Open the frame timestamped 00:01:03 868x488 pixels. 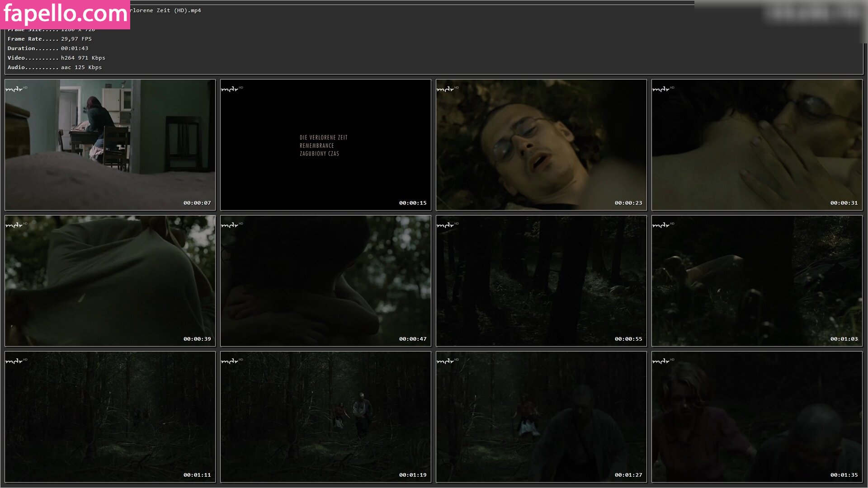click(757, 281)
